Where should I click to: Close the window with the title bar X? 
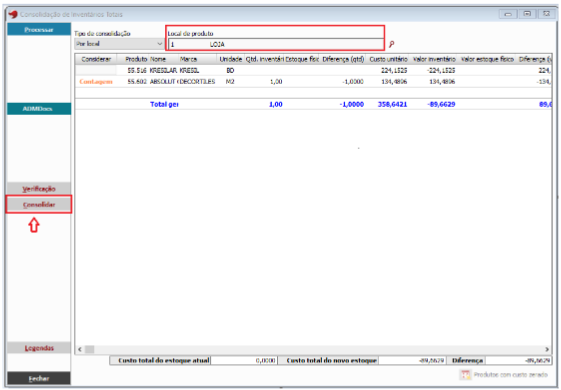[x=546, y=14]
